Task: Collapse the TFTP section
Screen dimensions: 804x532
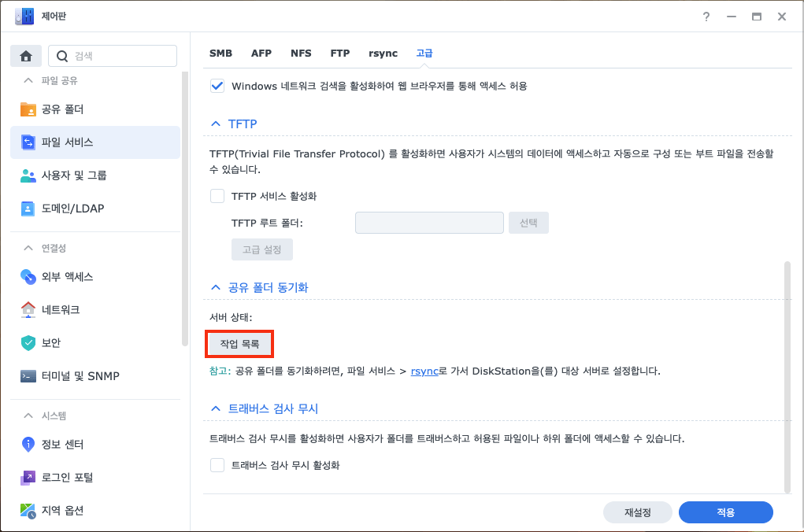Action: 216,124
